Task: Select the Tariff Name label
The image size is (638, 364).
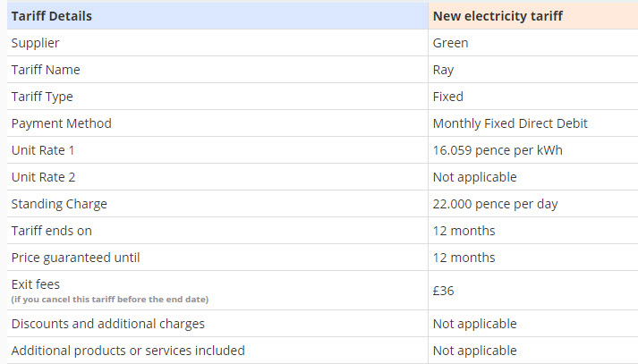Action: [46, 70]
